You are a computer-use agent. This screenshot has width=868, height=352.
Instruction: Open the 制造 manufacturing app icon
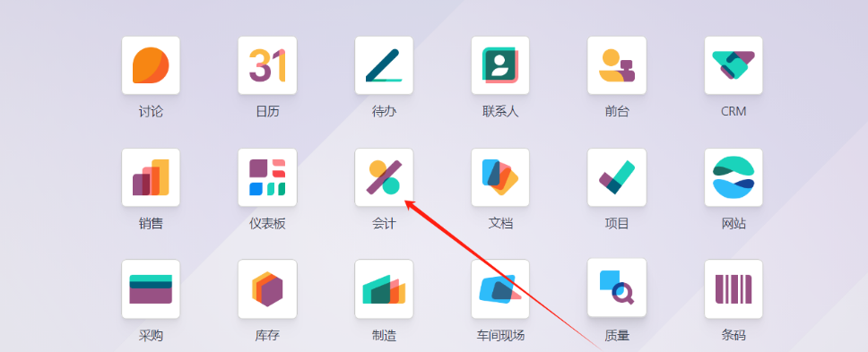(384, 289)
